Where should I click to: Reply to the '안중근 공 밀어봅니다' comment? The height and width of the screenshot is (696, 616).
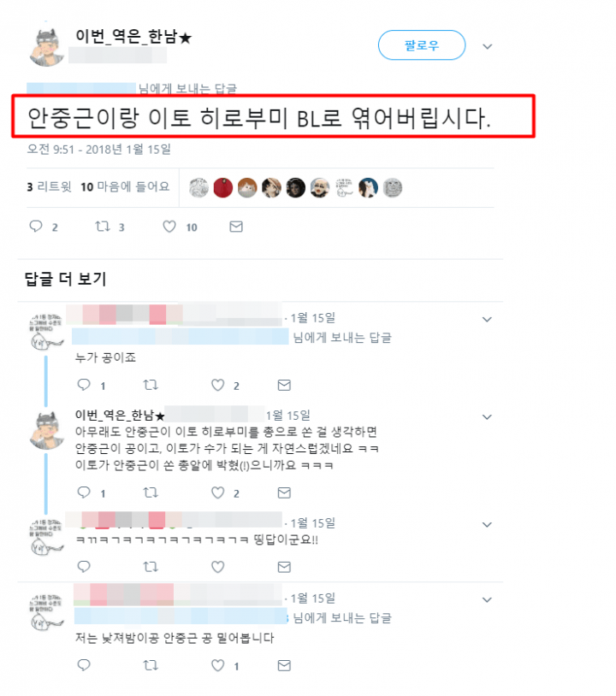[84, 664]
